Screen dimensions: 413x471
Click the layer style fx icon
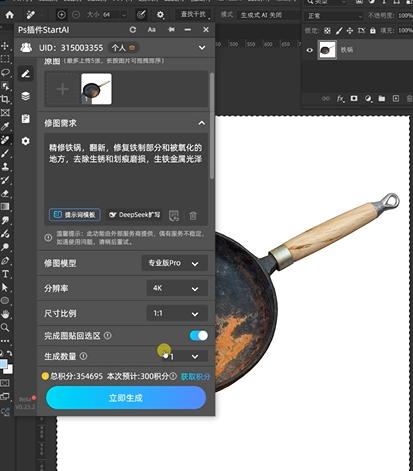[340, 98]
